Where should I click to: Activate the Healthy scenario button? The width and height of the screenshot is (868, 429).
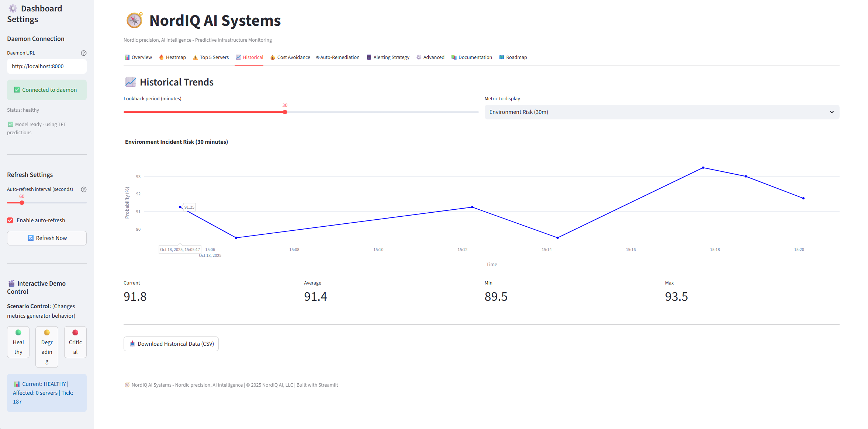18,342
